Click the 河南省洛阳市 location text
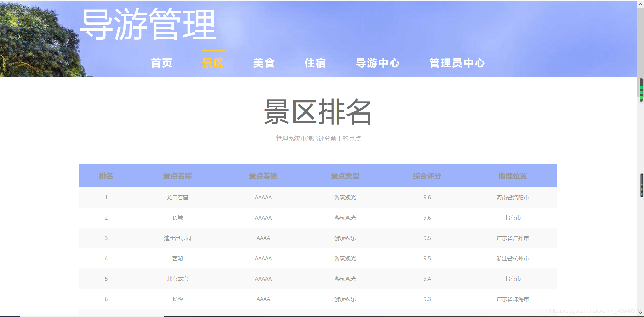The image size is (644, 317). pyautogui.click(x=512, y=197)
